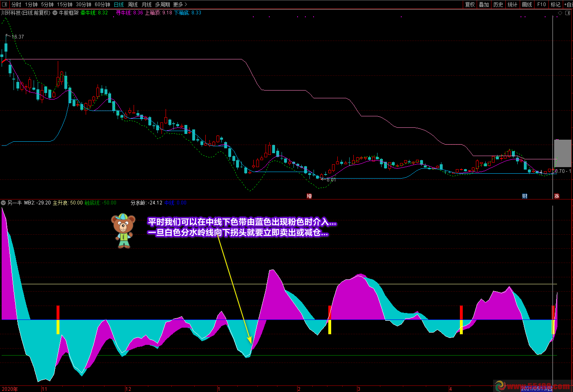573x392 pixels.
Task: Click the red 涨 event marker icon
Action: (x=557, y=196)
